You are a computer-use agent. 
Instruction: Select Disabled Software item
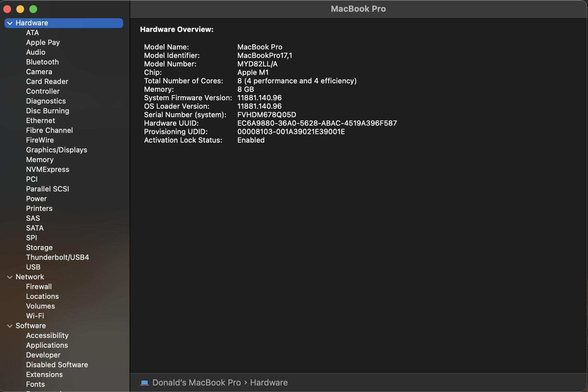tap(57, 365)
